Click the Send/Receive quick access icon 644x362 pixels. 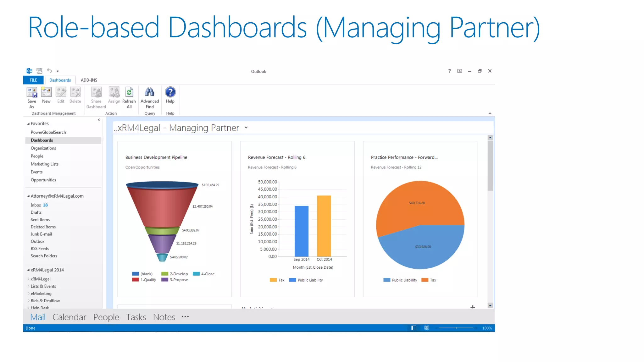[39, 71]
